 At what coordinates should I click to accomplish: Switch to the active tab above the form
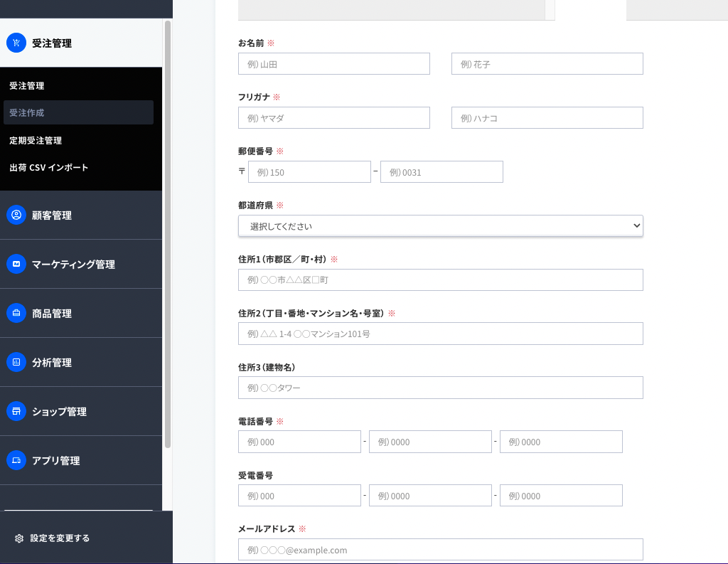click(591, 7)
